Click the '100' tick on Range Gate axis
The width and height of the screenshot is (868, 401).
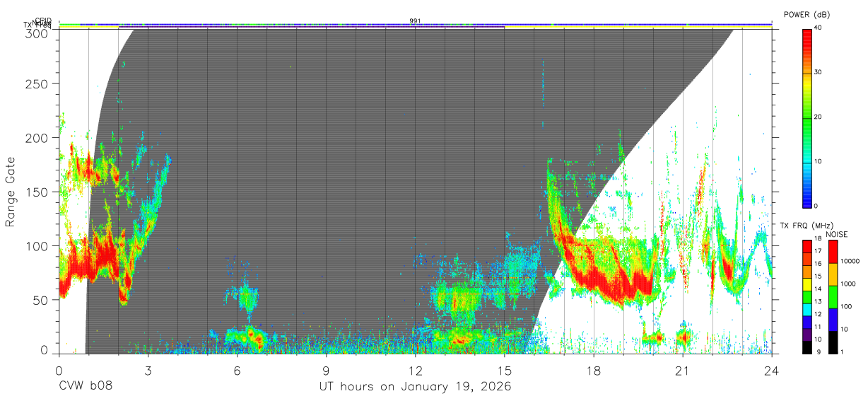(38, 245)
